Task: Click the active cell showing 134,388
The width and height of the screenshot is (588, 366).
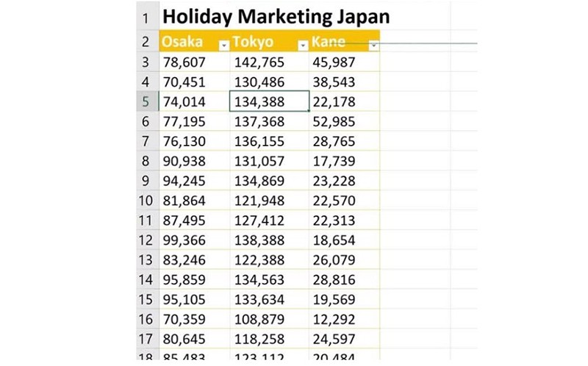Action: click(x=269, y=101)
